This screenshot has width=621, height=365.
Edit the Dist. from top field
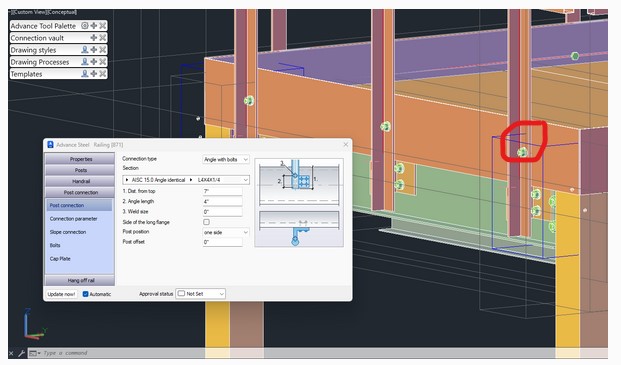tap(222, 191)
